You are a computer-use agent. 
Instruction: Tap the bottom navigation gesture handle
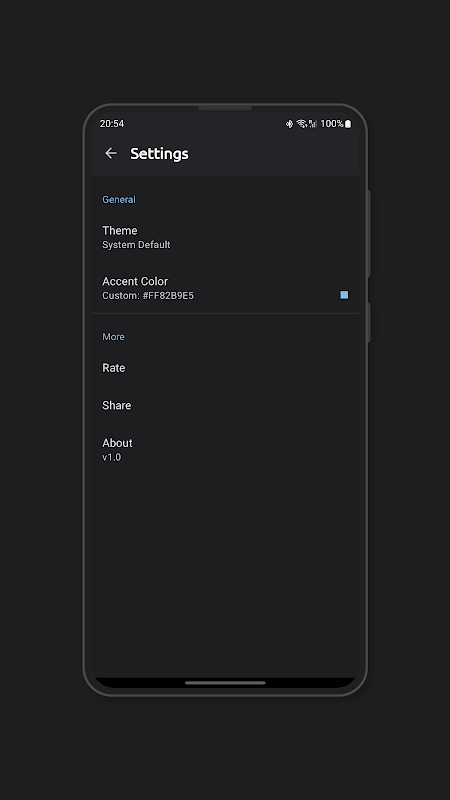(225, 683)
